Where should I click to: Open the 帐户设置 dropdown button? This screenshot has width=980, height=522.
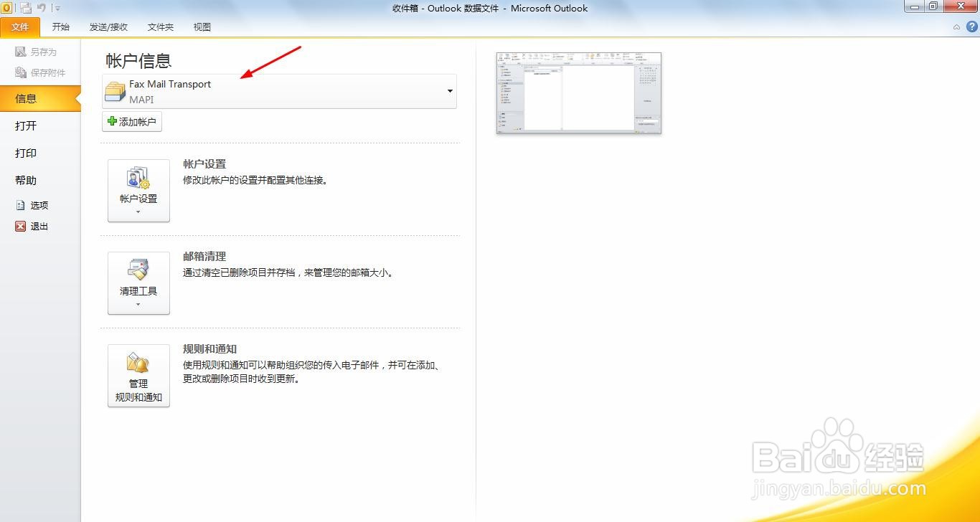pos(138,191)
